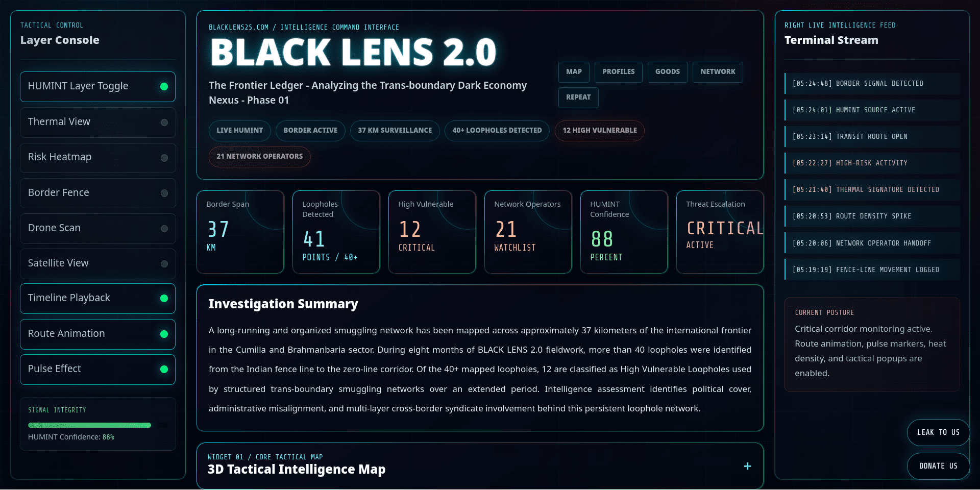Screen dimensions: 980x490
Task: Switch on the Satellite View layer
Action: (x=97, y=263)
